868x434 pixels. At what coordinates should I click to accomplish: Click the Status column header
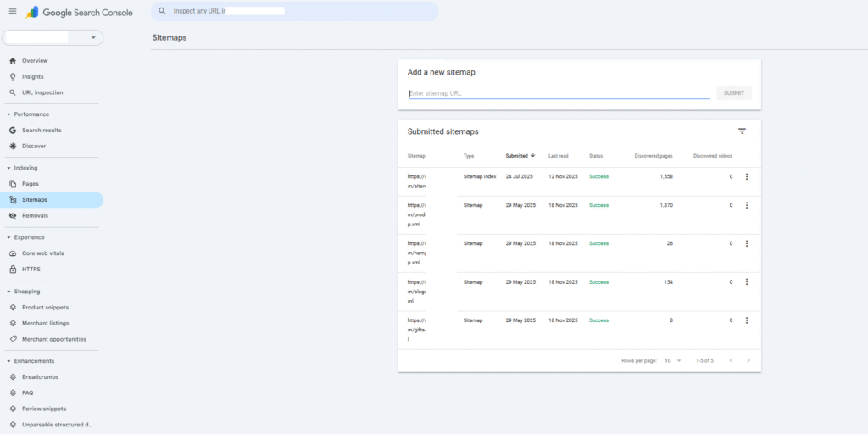coord(596,156)
